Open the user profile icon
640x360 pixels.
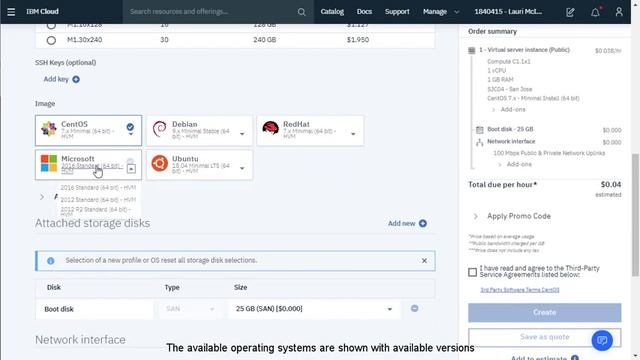(x=619, y=12)
